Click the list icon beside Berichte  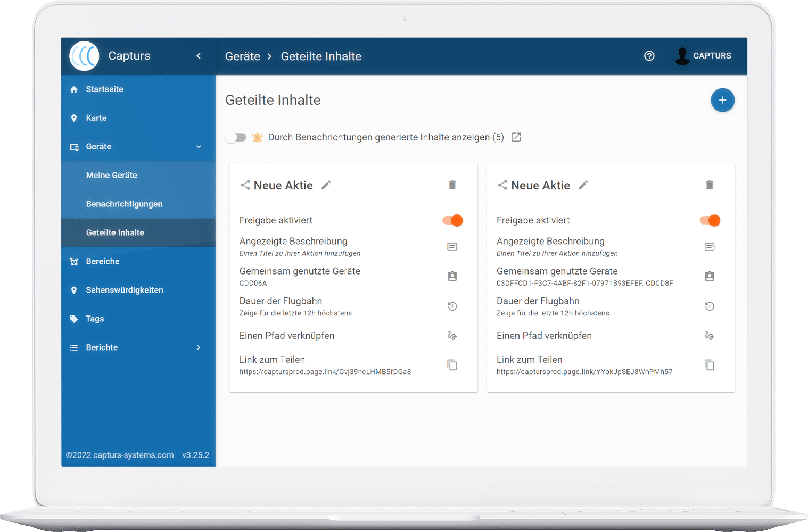click(x=74, y=348)
